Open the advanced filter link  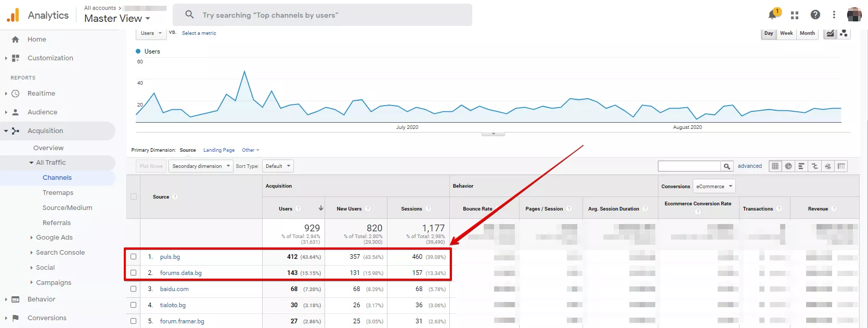click(x=749, y=166)
